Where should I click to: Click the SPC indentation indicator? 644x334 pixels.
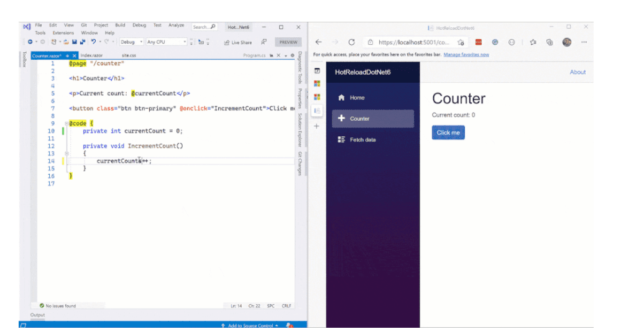[270, 306]
